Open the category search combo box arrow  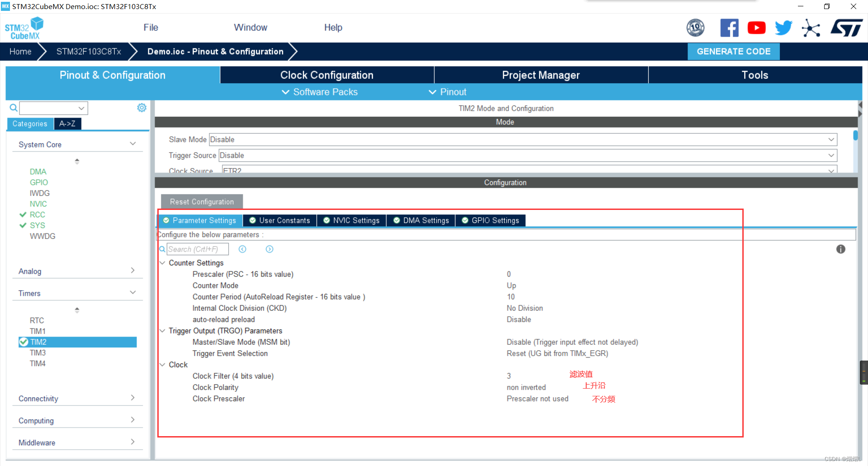81,108
